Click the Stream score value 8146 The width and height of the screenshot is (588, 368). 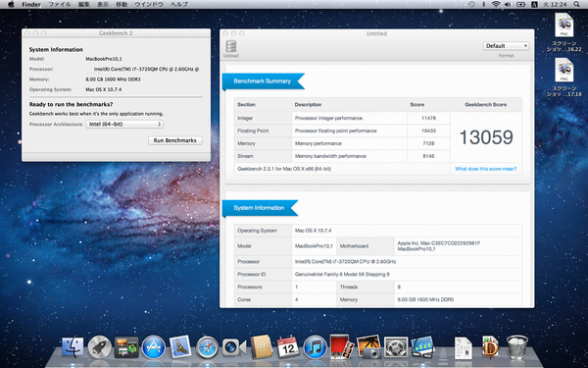pos(428,156)
